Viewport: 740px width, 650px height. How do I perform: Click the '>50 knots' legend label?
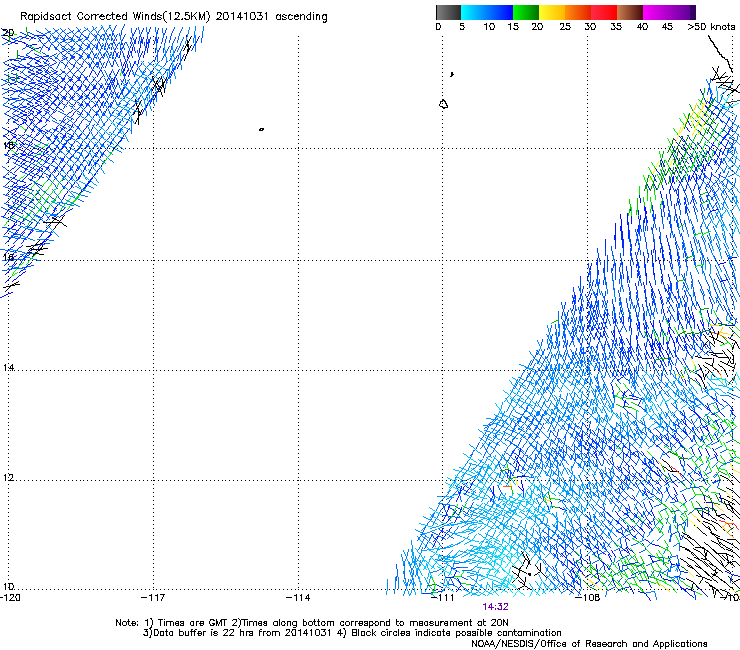[711, 27]
